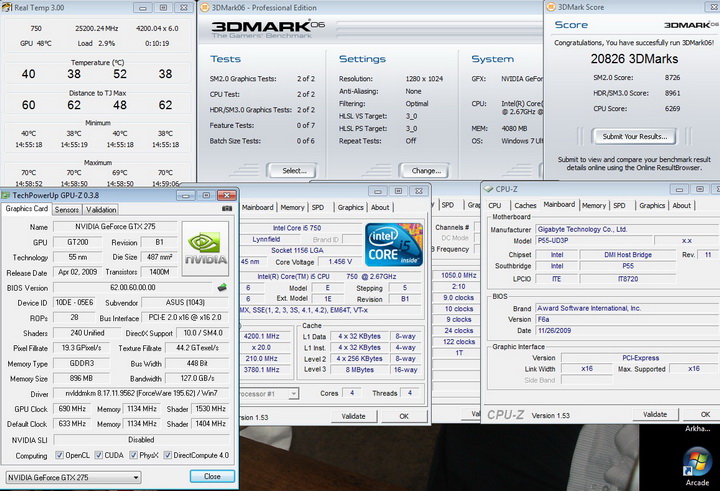Click the Select... tests button
The image size is (720, 491).
294,170
